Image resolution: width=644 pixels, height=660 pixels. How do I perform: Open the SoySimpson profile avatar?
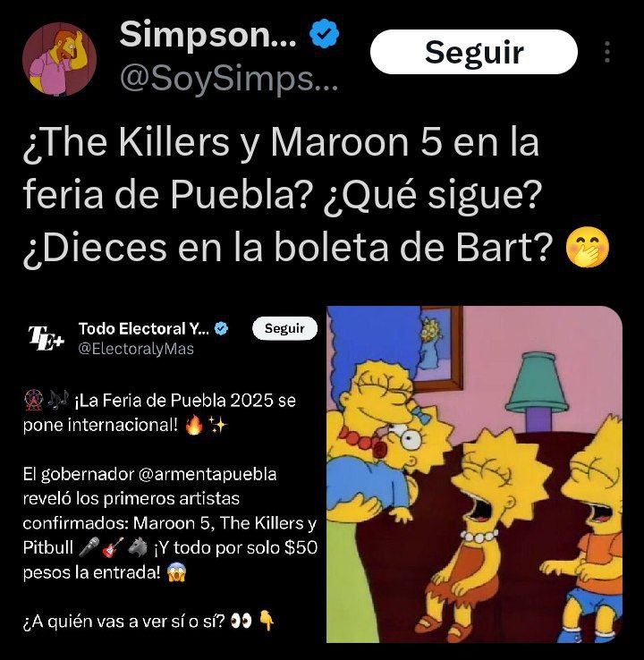(x=59, y=59)
